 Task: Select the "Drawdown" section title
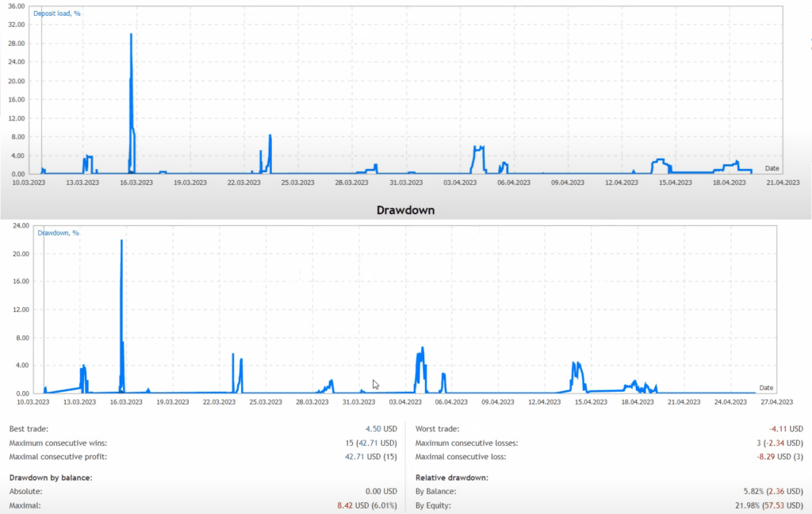pyautogui.click(x=405, y=209)
